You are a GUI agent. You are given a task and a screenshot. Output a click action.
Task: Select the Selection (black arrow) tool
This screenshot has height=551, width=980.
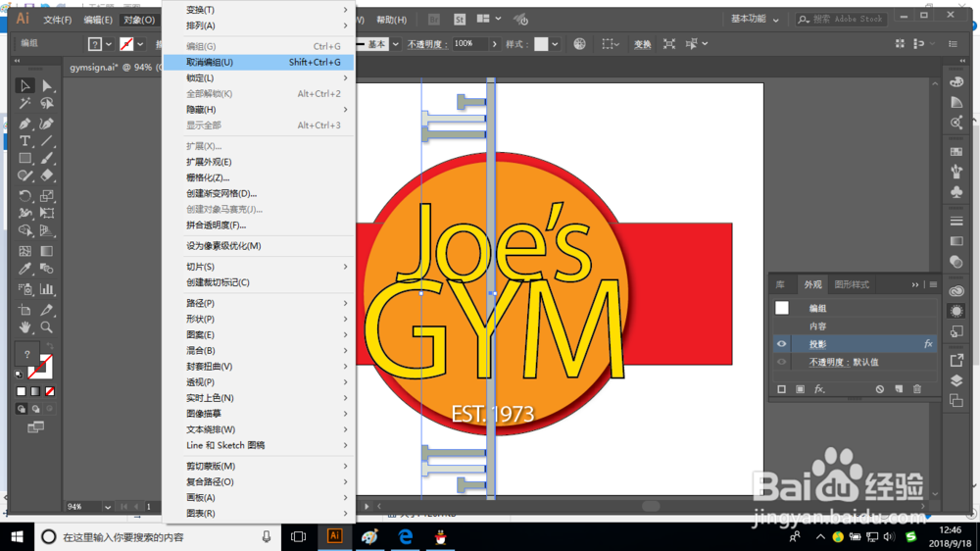pos(25,85)
